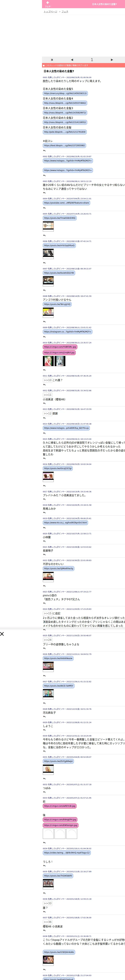Close the overlay with the X icon
Viewport: 125px width, 980px height.
click(2, 634)
